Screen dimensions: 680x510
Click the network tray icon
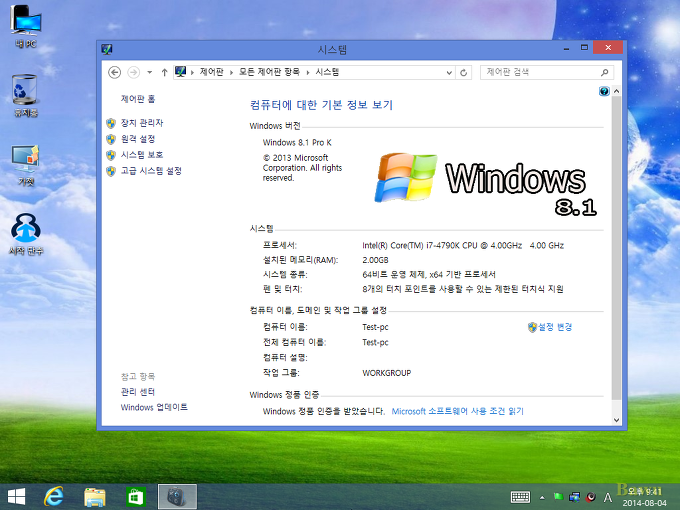575,497
